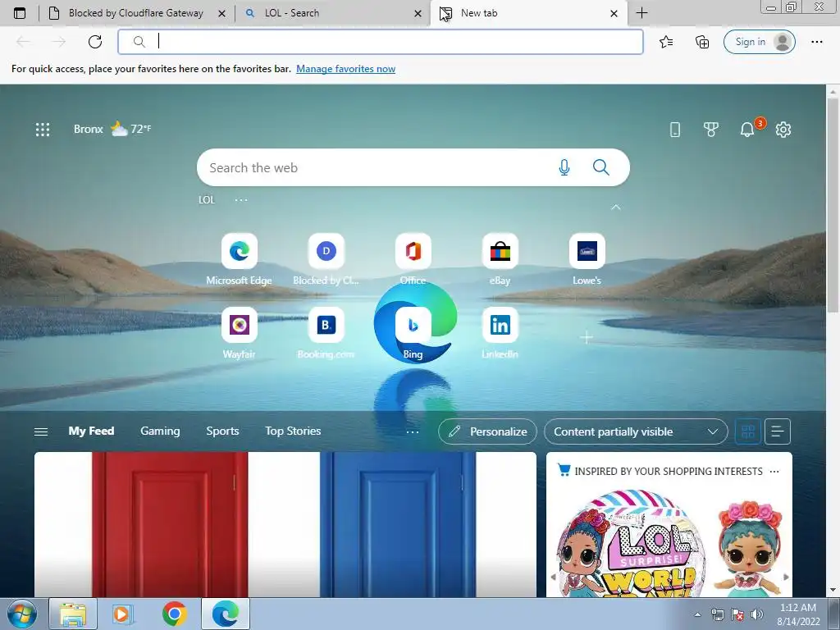
Task: Click LOL recent search suggestion
Action: pyautogui.click(x=206, y=200)
